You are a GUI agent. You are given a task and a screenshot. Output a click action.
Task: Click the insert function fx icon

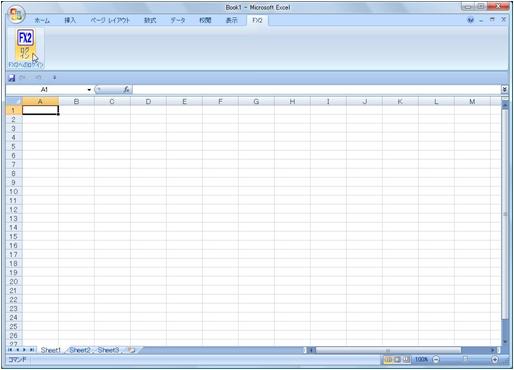tap(126, 89)
